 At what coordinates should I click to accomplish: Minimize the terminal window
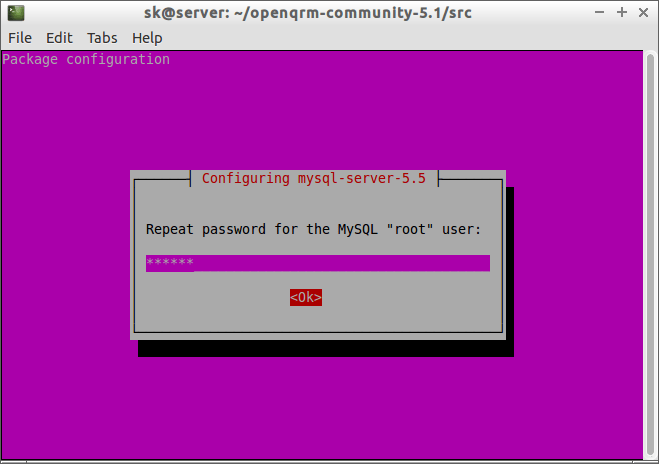599,13
